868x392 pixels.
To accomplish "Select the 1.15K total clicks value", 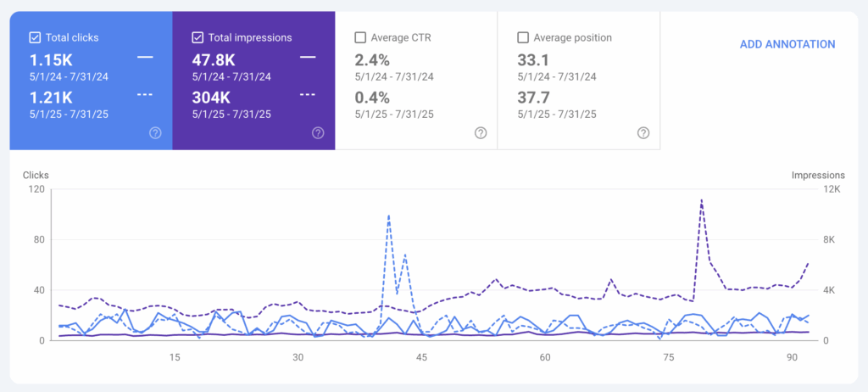I will coord(51,60).
